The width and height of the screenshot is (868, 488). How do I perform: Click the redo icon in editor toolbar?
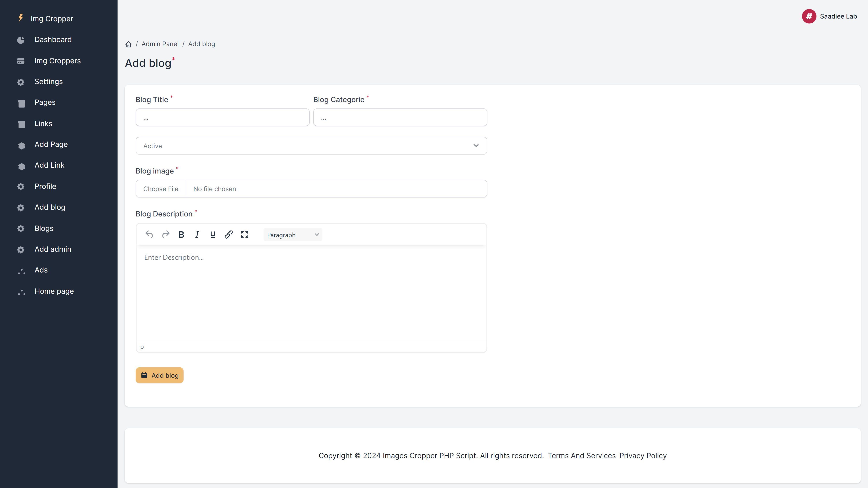click(x=165, y=235)
